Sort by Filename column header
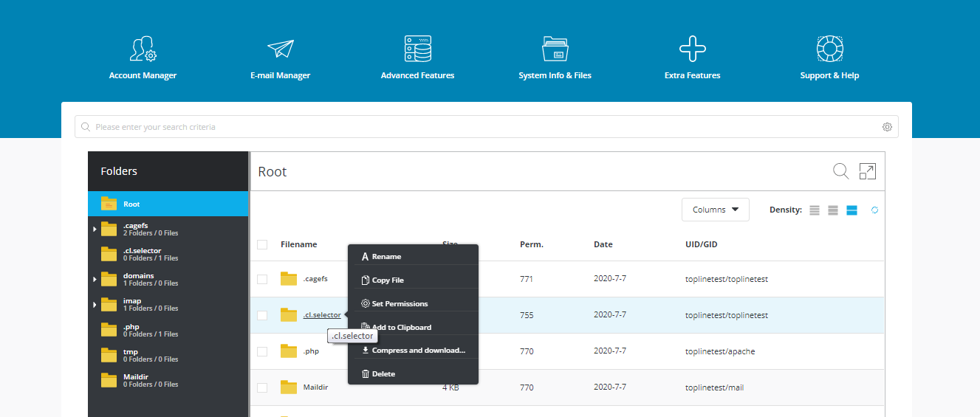980x417 pixels. pyautogui.click(x=299, y=244)
